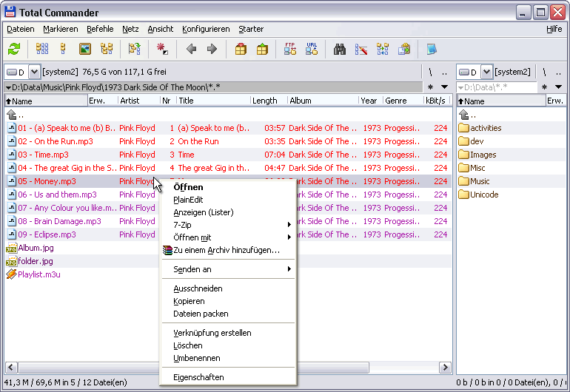Image resolution: width=570 pixels, height=392 pixels.
Task: Choose Kopieren from the context menu
Action: tap(189, 301)
